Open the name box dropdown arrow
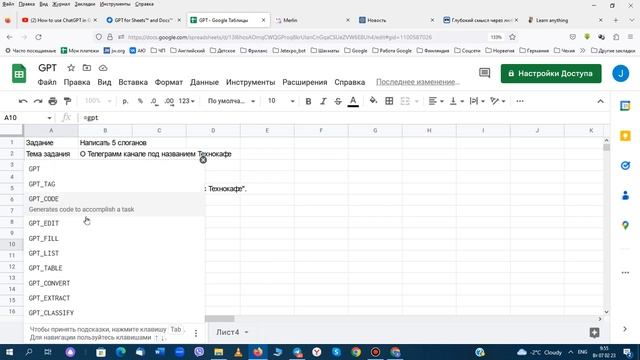The height and width of the screenshot is (360, 640). click(49, 118)
